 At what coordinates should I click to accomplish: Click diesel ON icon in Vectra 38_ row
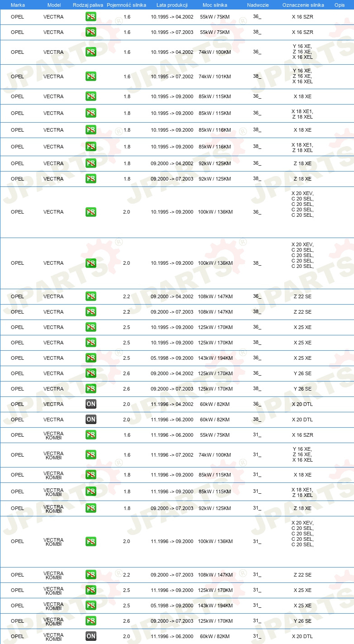(x=91, y=420)
